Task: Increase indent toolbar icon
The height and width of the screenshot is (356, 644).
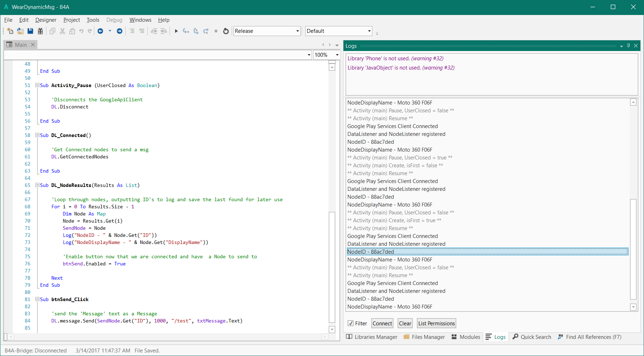Action: pyautogui.click(x=163, y=31)
